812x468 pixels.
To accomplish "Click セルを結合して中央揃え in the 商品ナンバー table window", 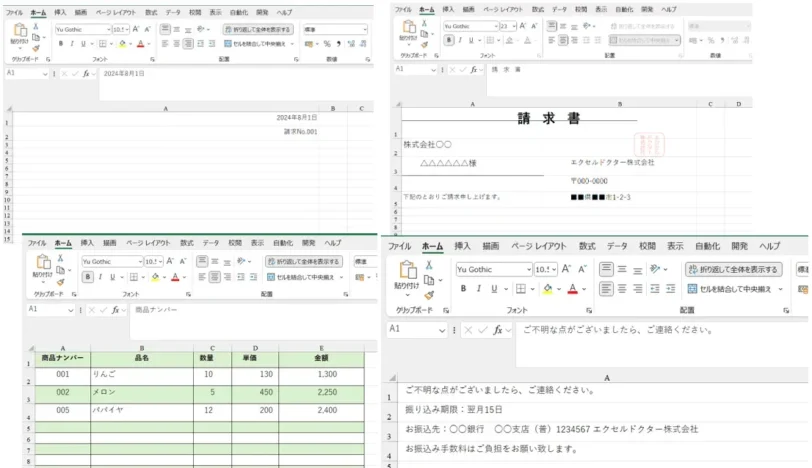I will pos(300,277).
